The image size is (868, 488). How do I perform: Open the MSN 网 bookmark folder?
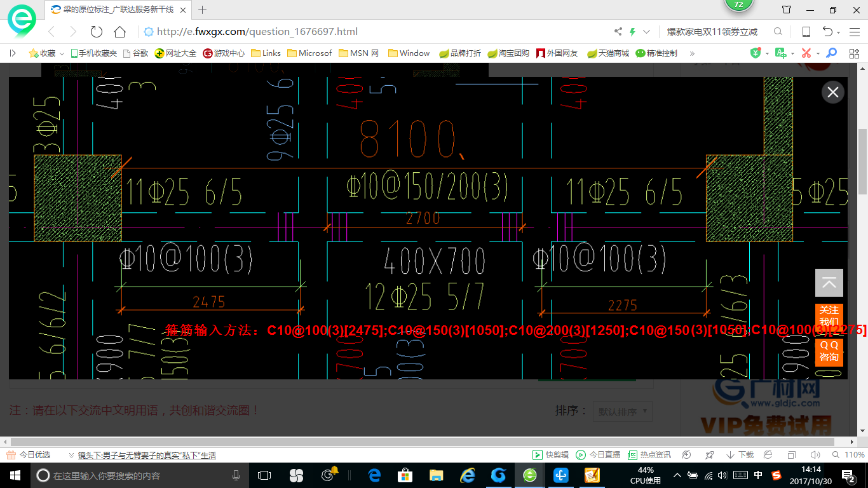coord(359,53)
